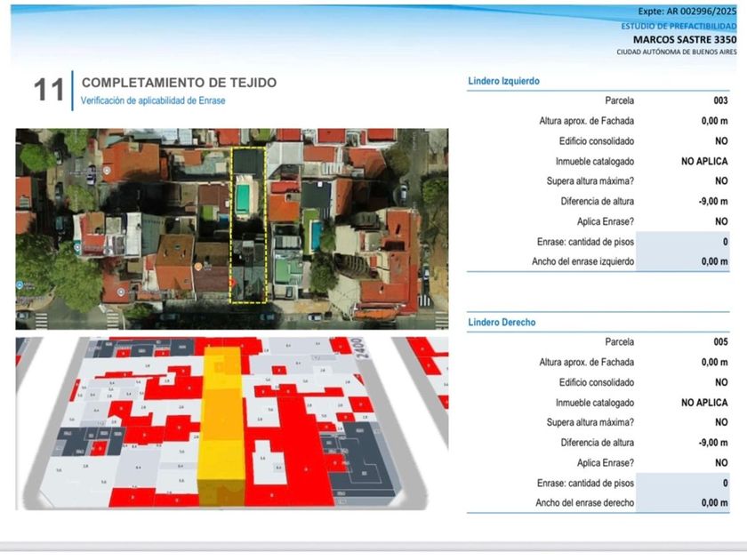The image size is (747, 560).
Task: Click 'NO APLICA' value under Lindero Izquierdo
Action: [704, 162]
